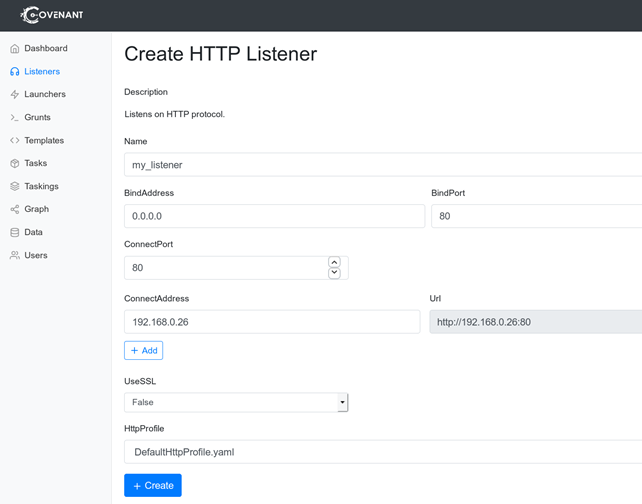Open the HttpProfile selection box
The image size is (642, 504).
point(380,452)
